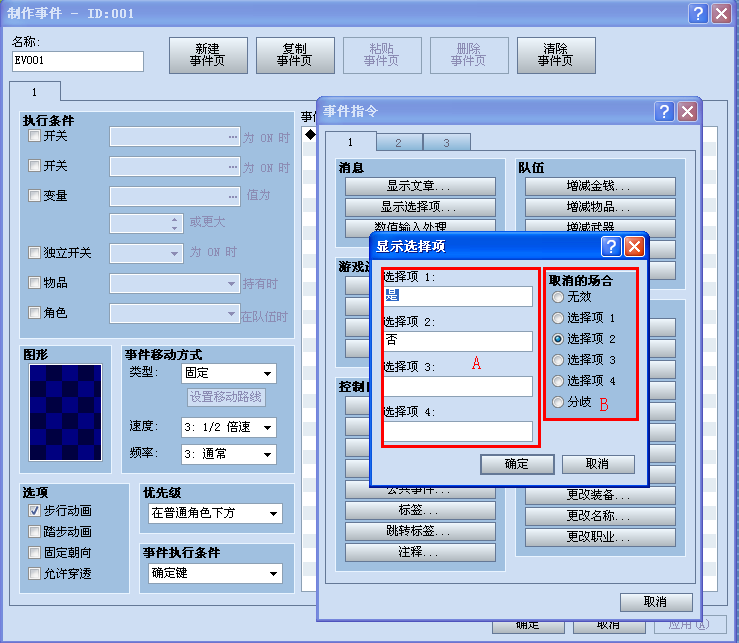
Task: Close the 事件指令 window
Action: [688, 112]
